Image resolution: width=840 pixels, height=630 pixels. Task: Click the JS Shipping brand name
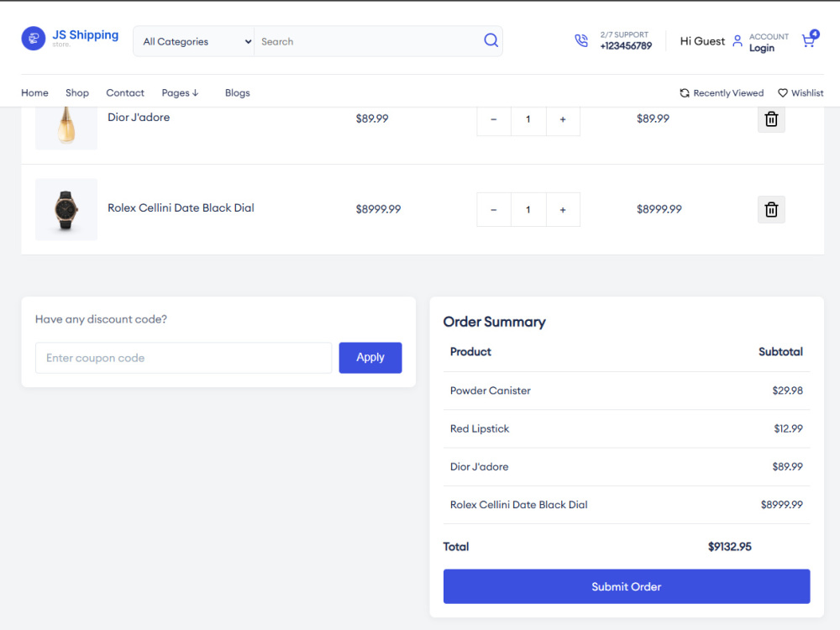[85, 34]
